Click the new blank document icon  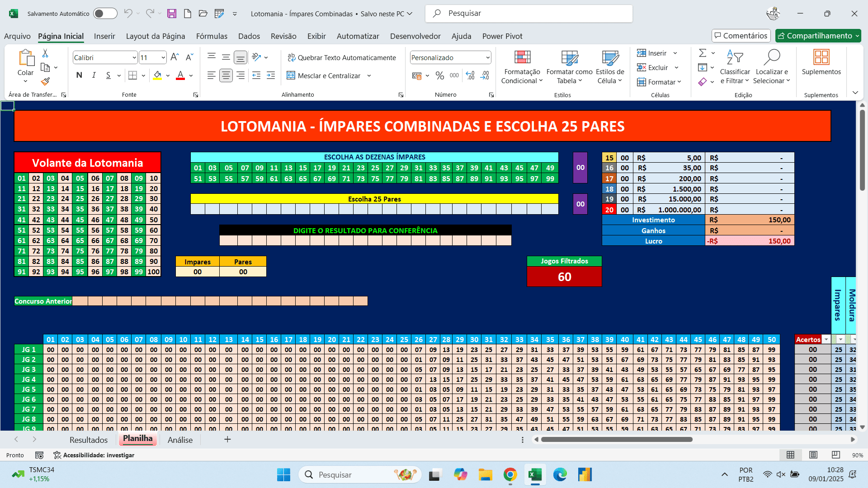coord(187,14)
